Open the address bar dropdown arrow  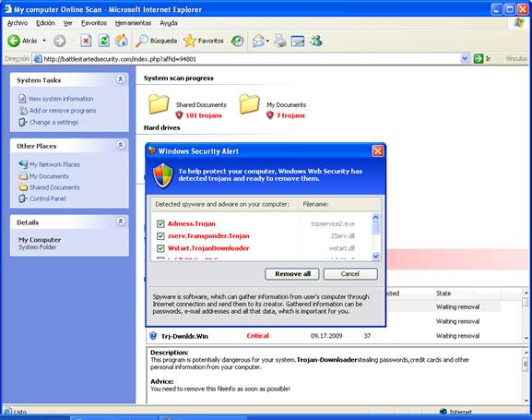coord(465,59)
